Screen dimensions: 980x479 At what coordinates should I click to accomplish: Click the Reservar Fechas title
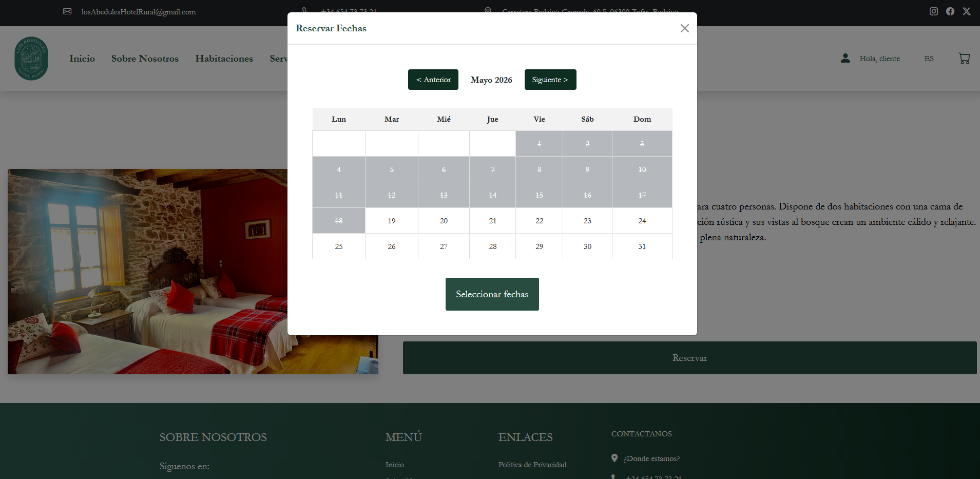[x=331, y=28]
